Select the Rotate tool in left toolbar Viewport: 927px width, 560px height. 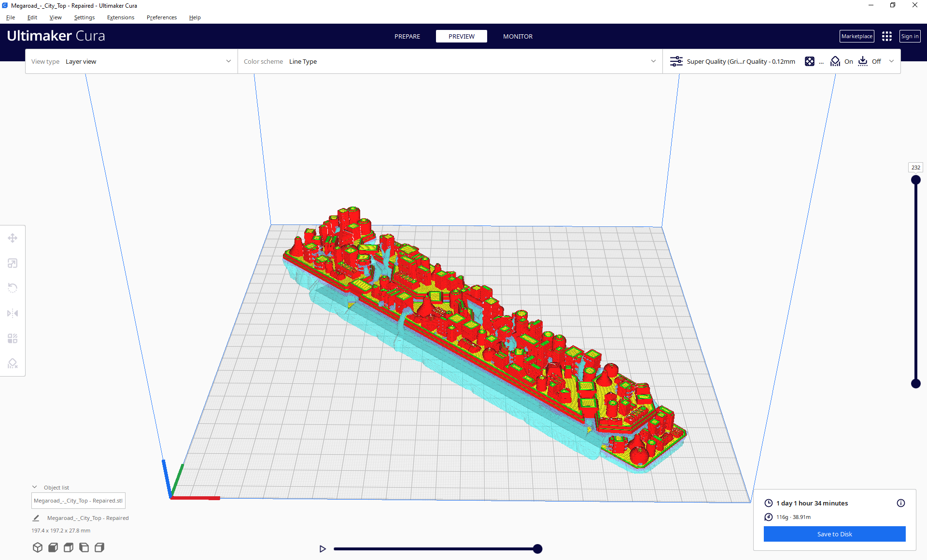(x=13, y=288)
